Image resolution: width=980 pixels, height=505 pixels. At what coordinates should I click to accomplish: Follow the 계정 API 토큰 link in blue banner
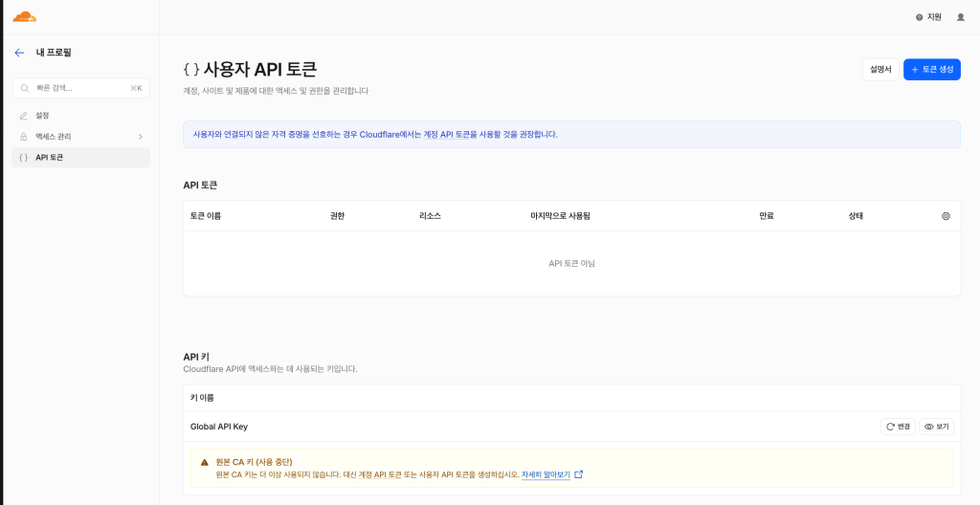coord(447,134)
